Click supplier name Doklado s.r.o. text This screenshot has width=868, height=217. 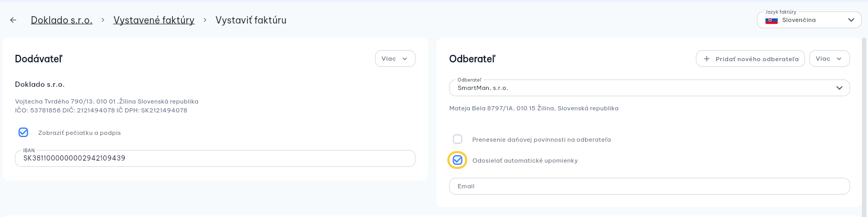(40, 84)
